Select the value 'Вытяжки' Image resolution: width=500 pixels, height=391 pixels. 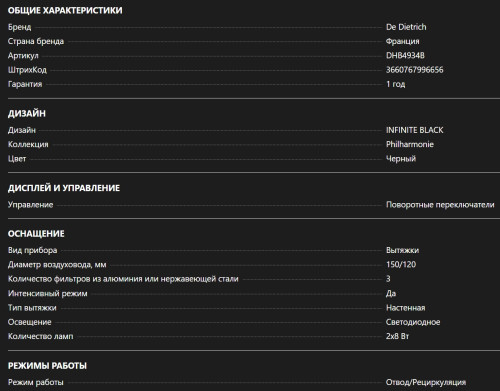[402, 250]
